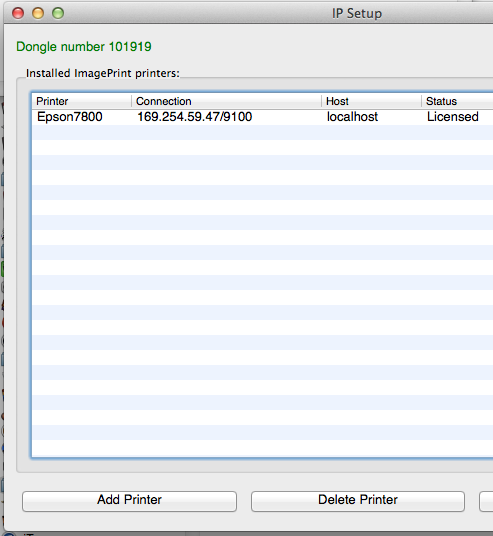The image size is (493, 536).
Task: Zoom the IP Setup window with green button
Action: tap(58, 13)
